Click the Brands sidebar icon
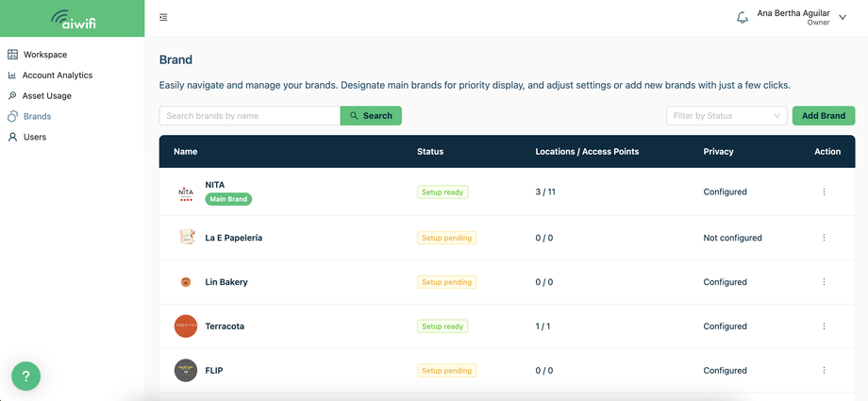This screenshot has width=868, height=401. pyautogui.click(x=12, y=116)
